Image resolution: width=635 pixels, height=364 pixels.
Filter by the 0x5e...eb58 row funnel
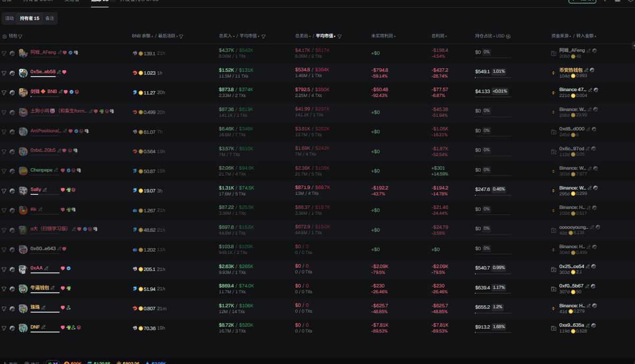(4, 72)
